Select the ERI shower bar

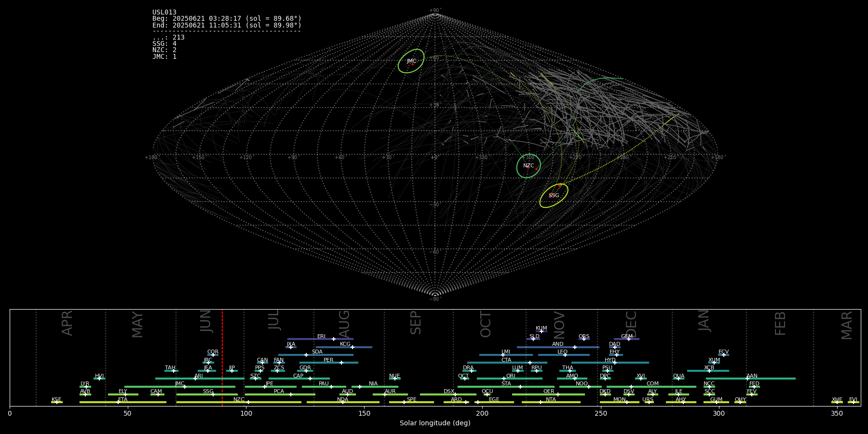click(320, 339)
